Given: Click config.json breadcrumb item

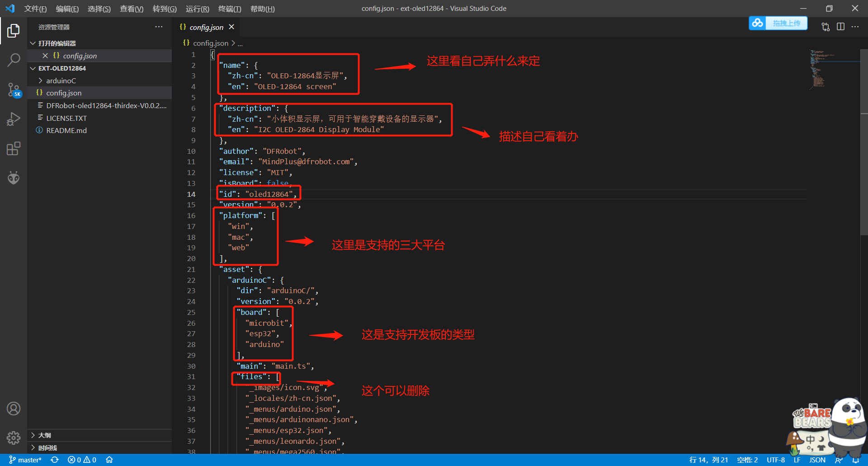Looking at the screenshot, I should point(211,43).
